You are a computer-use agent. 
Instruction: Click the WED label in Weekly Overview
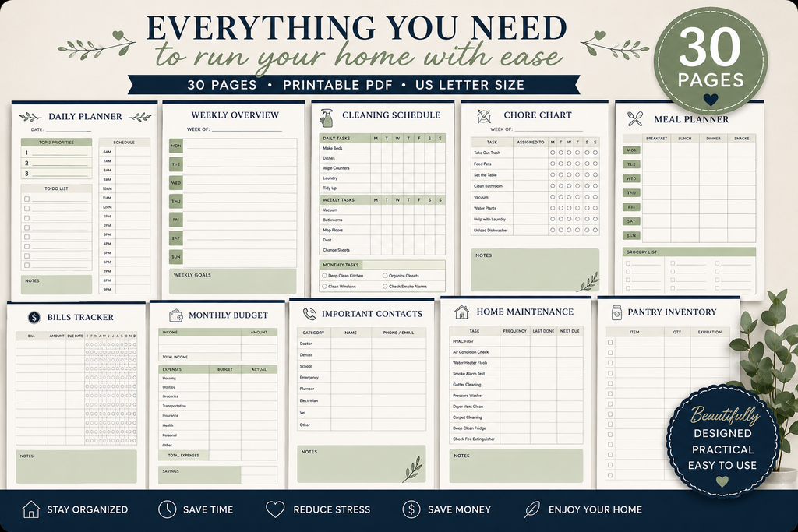tap(176, 182)
